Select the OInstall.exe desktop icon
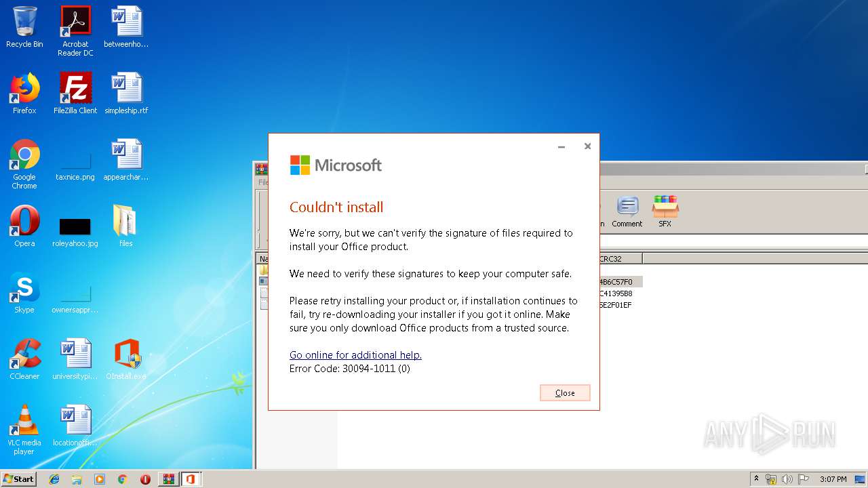This screenshot has height=488, width=868. coord(126,359)
